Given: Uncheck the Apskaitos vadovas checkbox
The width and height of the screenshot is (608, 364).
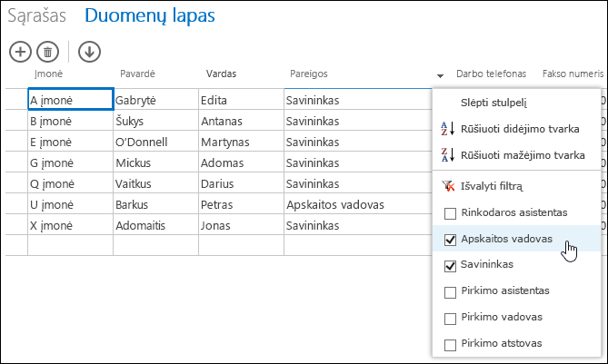Looking at the screenshot, I should click(x=450, y=240).
